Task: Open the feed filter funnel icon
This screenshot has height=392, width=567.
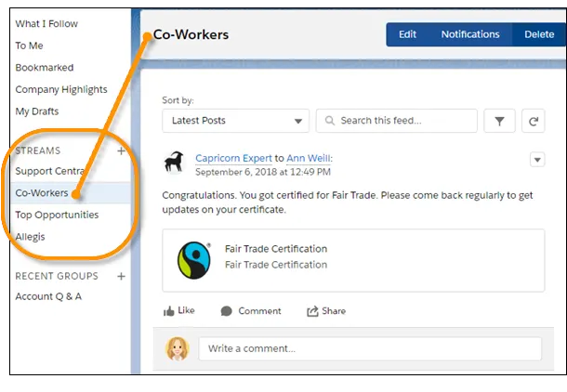Action: [x=499, y=121]
